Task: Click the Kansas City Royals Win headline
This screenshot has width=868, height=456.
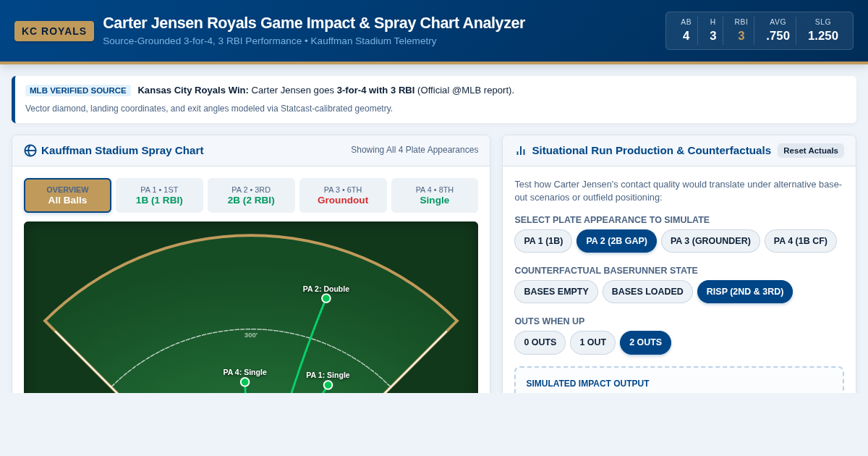Action: [x=193, y=90]
